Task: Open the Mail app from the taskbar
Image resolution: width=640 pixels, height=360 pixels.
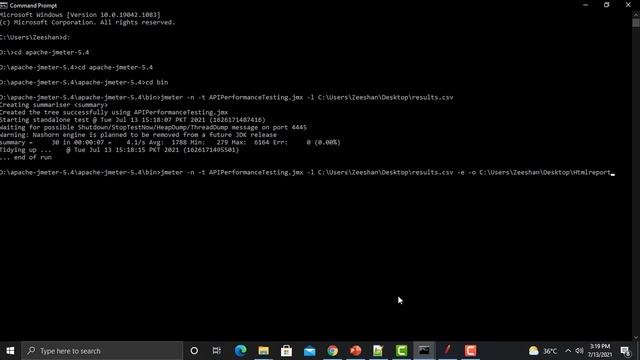Action: pyautogui.click(x=309, y=351)
